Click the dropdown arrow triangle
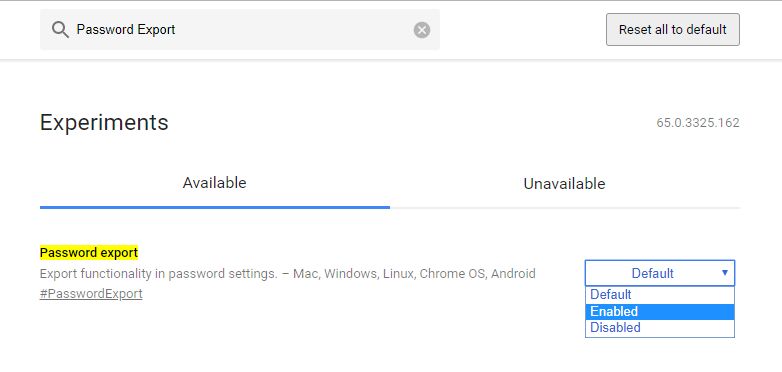The image size is (782, 372). click(725, 273)
